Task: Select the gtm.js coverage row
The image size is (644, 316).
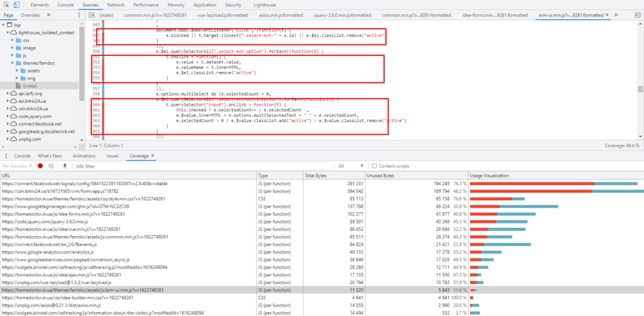Action: pyautogui.click(x=322, y=206)
